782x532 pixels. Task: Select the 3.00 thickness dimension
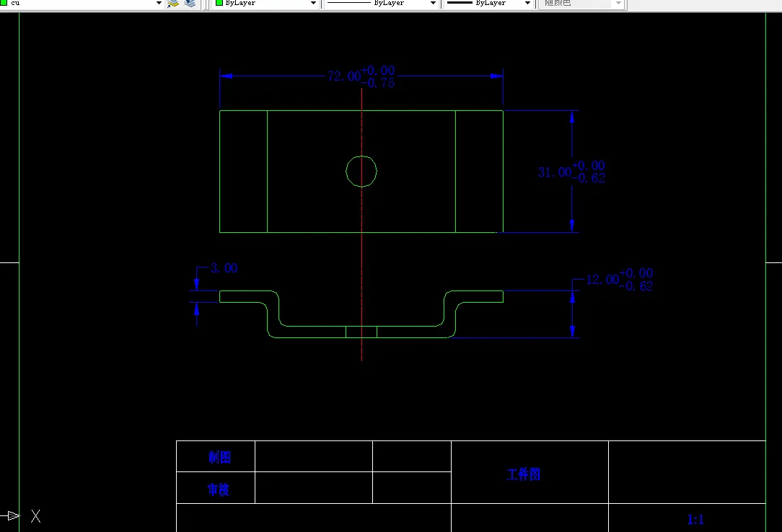224,267
